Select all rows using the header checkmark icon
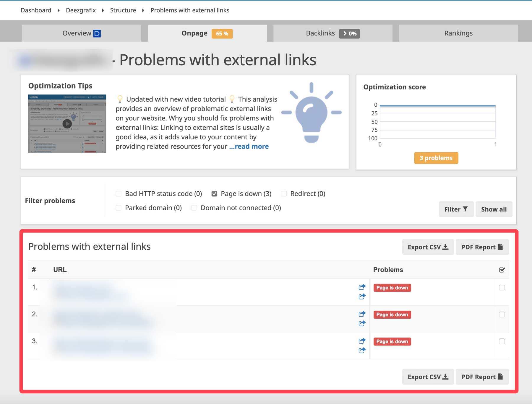The image size is (532, 404). pos(502,269)
